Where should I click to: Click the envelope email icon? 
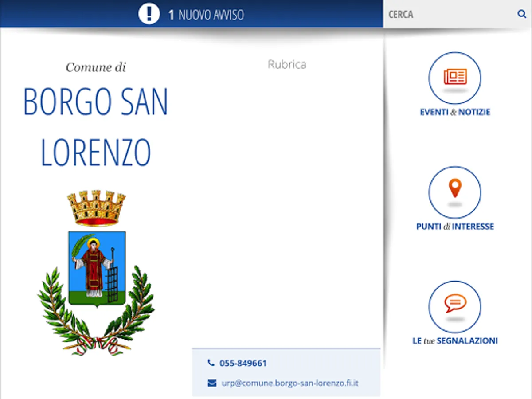point(212,383)
